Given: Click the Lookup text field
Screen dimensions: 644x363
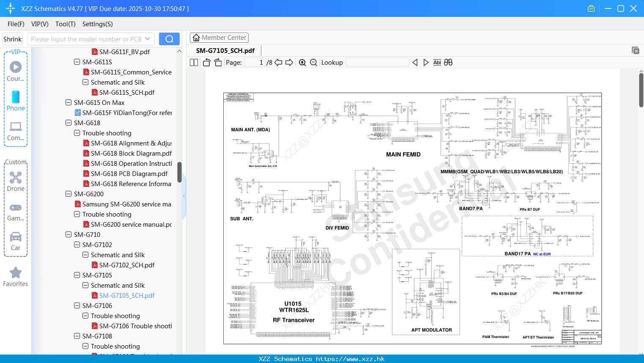Looking at the screenshot, I should click(x=378, y=62).
